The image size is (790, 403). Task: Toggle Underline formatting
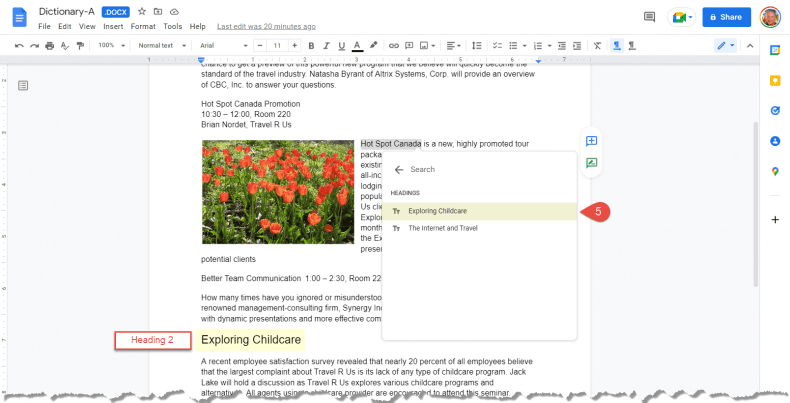tap(341, 45)
